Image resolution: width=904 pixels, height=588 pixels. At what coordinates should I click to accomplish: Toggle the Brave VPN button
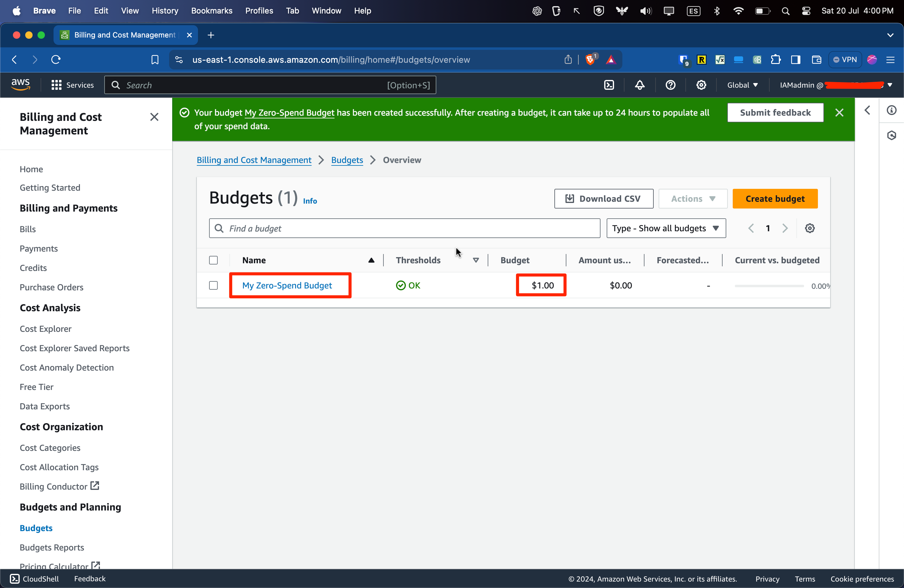pyautogui.click(x=845, y=60)
